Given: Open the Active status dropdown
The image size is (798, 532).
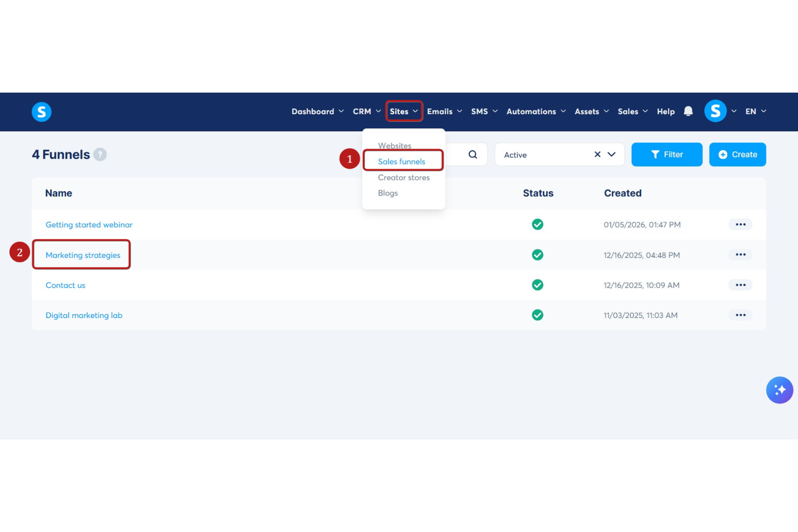Looking at the screenshot, I should (x=611, y=155).
